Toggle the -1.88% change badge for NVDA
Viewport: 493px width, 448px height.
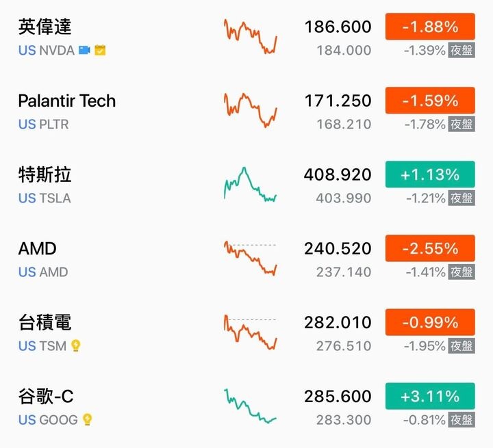430,27
